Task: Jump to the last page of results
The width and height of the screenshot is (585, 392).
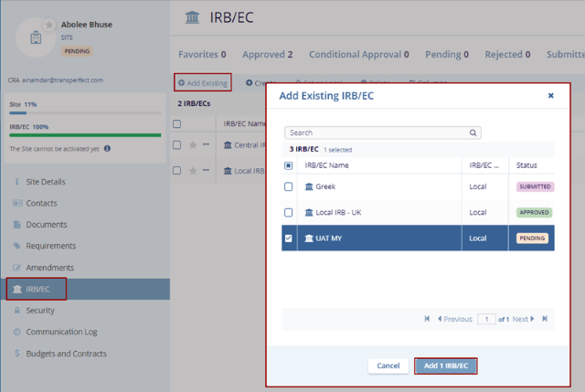Action: (545, 319)
